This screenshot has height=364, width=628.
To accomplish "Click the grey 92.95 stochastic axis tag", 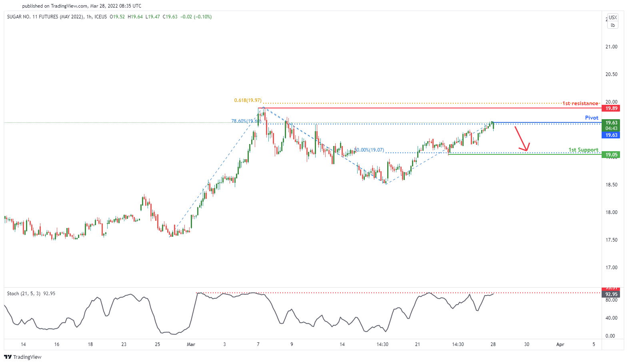I will pos(611,294).
